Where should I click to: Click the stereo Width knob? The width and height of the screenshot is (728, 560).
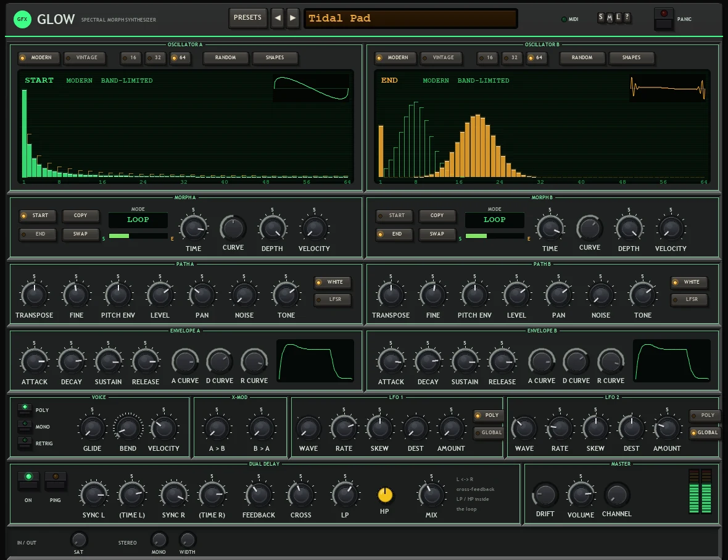pos(187,540)
